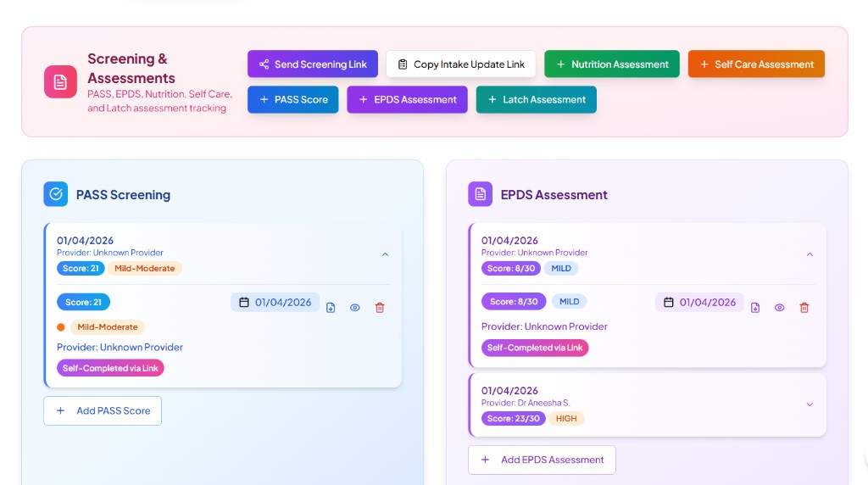Click the clipboard icon on Copy Intake Update Link
The height and width of the screenshot is (485, 868).
point(403,64)
